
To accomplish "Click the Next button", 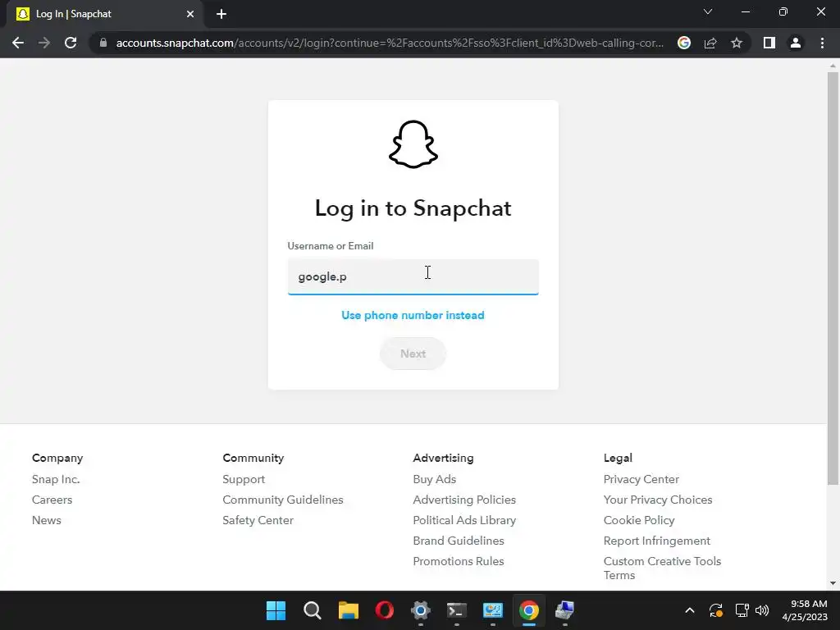I will 413,354.
